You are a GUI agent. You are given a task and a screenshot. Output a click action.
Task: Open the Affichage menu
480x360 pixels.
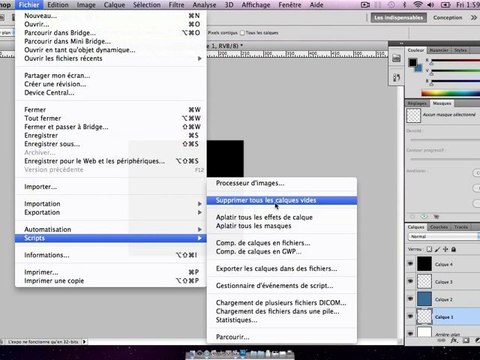(x=256, y=5)
